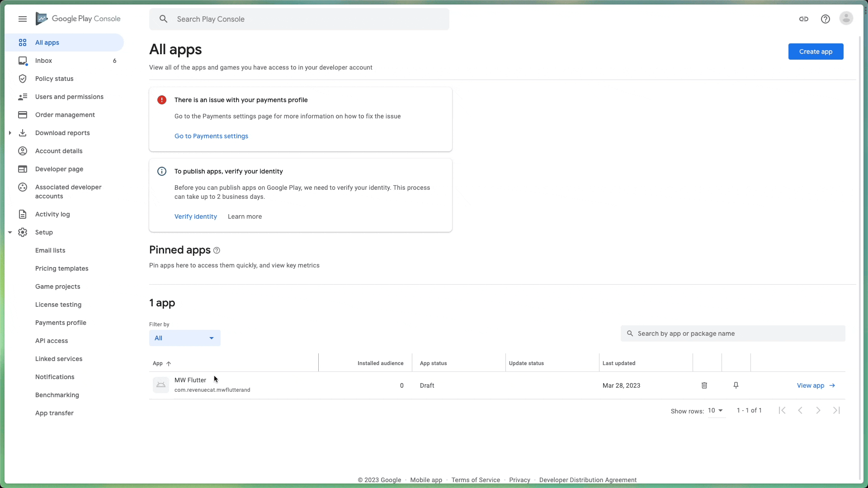Image resolution: width=868 pixels, height=488 pixels.
Task: Click the MW Flutter app name
Action: tap(190, 380)
